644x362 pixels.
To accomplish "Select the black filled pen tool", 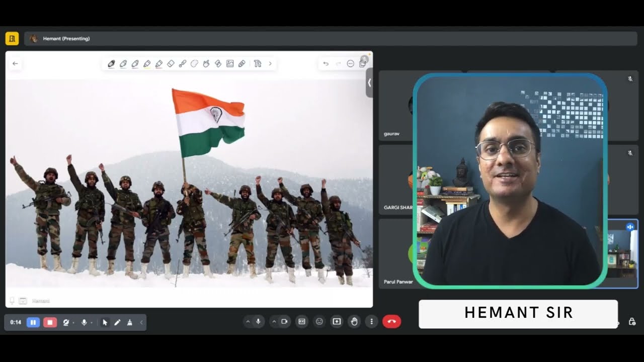I will click(112, 64).
